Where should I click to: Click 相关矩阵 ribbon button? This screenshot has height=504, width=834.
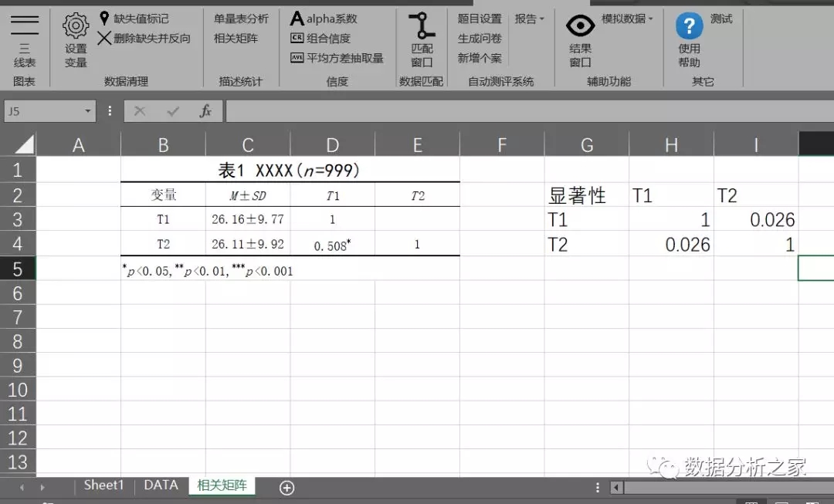click(236, 39)
